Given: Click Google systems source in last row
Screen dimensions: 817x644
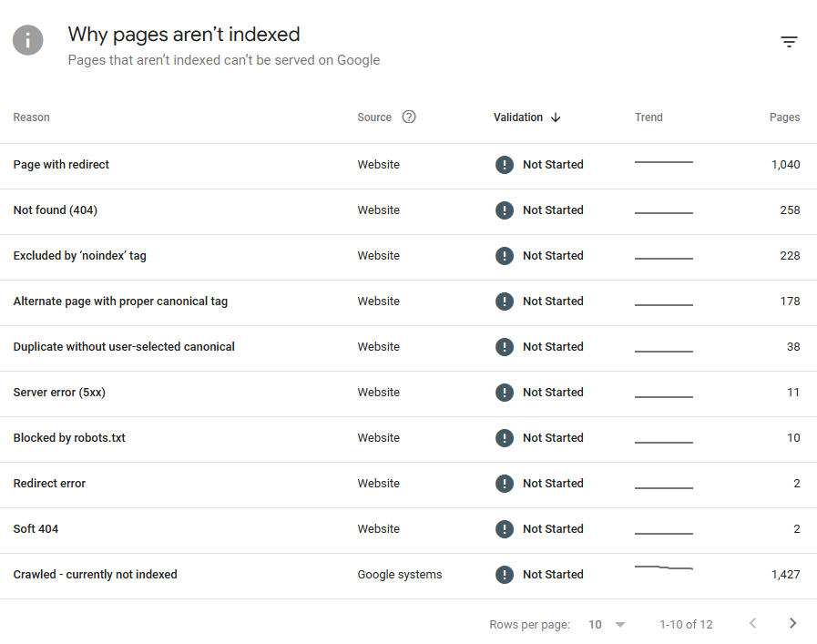Looking at the screenshot, I should click(x=400, y=574).
